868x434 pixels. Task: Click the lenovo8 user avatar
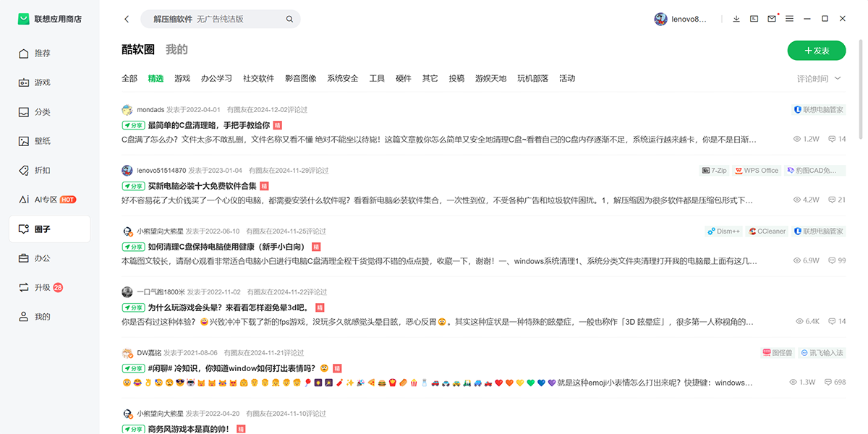tap(660, 20)
